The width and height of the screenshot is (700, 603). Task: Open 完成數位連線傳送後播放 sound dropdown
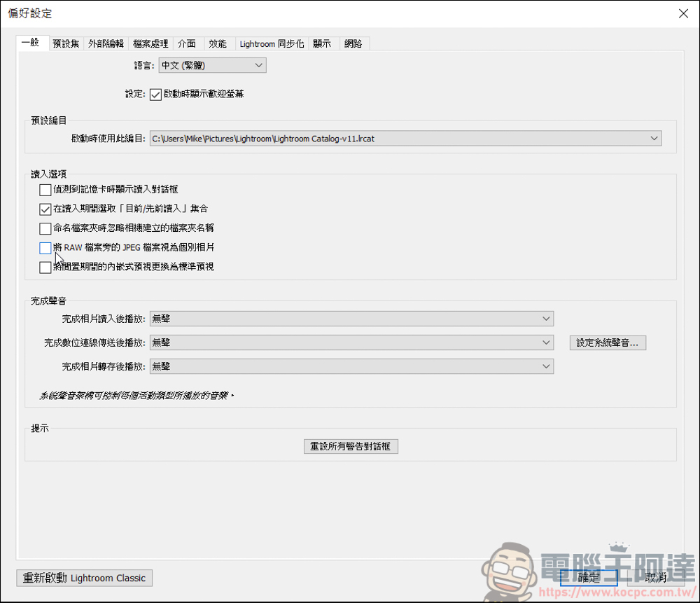tap(351, 342)
